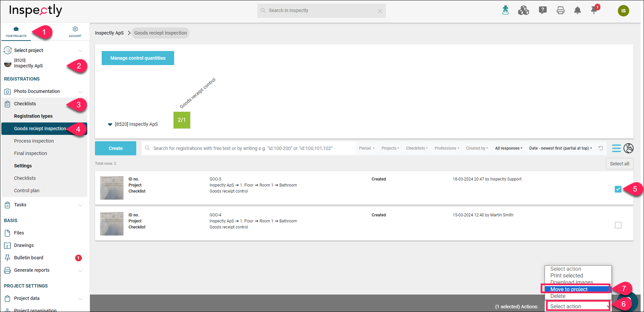Open Control plan settings
The width and height of the screenshot is (644, 312).
click(27, 191)
